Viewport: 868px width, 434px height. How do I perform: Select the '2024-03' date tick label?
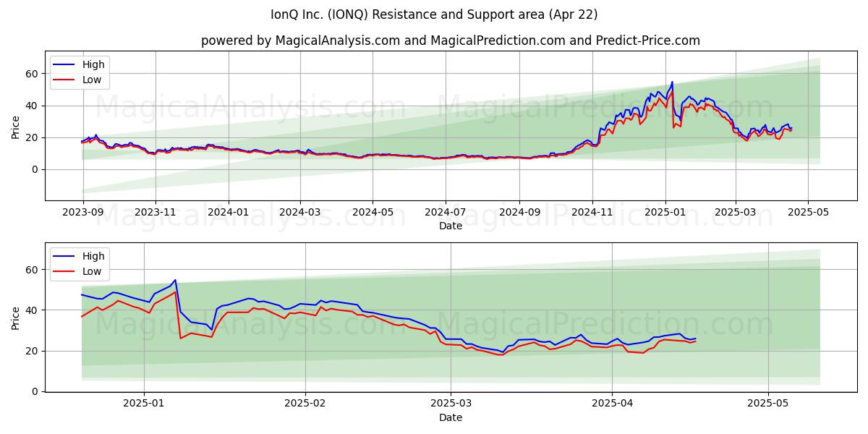[301, 212]
